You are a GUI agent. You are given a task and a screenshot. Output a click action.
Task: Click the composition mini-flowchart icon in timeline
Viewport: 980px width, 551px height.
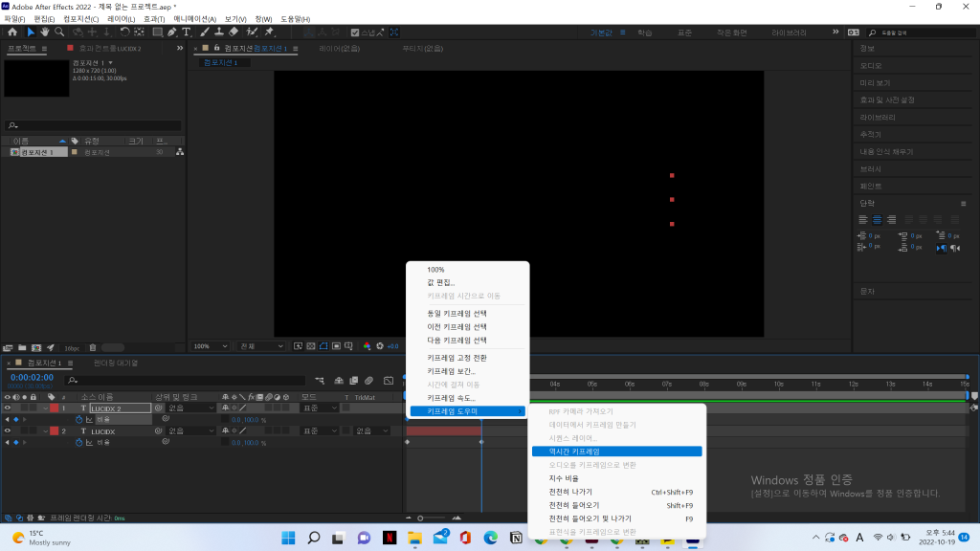tap(320, 381)
